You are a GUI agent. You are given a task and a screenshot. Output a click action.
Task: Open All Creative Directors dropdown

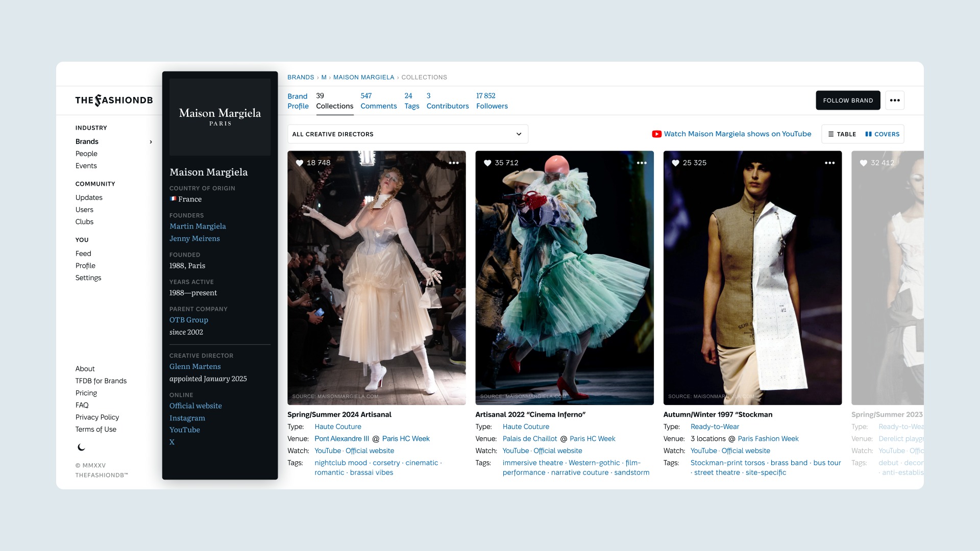[408, 134]
